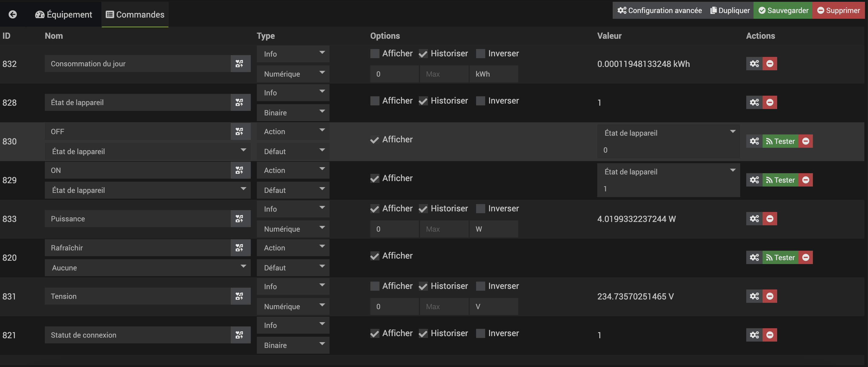Screen dimensions: 868x367
Task: Select the Commandes tab
Action: 135,14
